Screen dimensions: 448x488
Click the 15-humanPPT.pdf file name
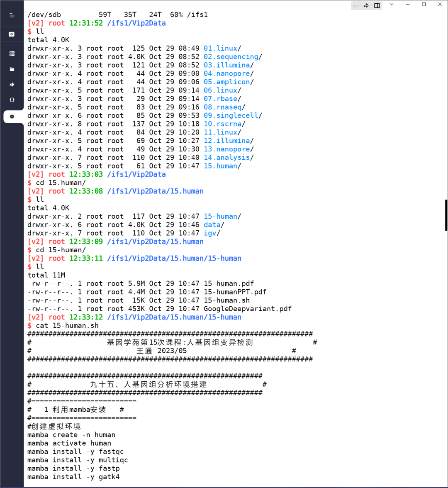click(235, 292)
